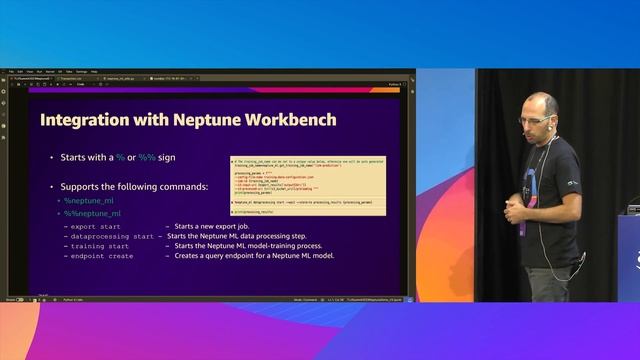This screenshot has height=360, width=640.
Task: Click the Mode: Command status entry
Action: pyautogui.click(x=305, y=300)
